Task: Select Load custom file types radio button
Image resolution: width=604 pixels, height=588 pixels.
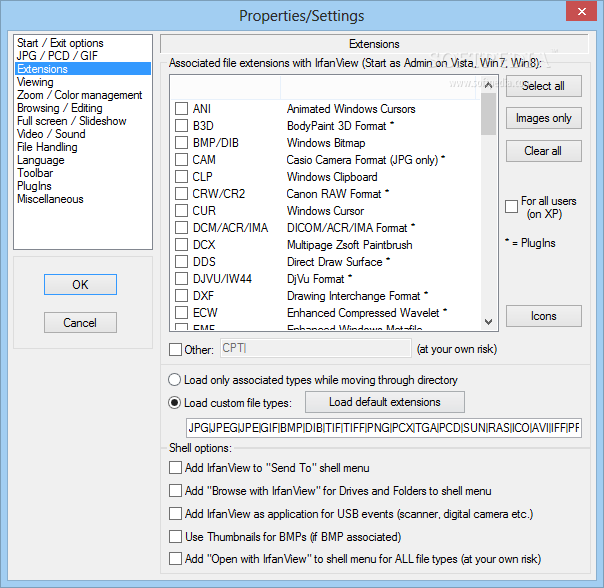Action: click(x=174, y=403)
